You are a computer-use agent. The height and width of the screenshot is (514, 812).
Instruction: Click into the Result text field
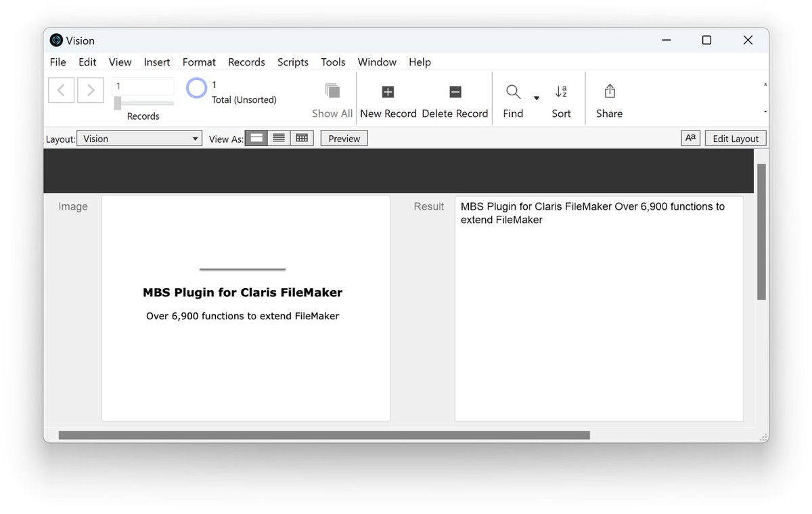(599, 308)
